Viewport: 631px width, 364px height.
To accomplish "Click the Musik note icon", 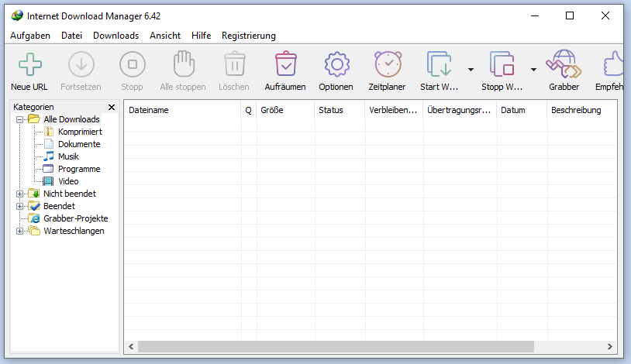I will click(x=49, y=156).
